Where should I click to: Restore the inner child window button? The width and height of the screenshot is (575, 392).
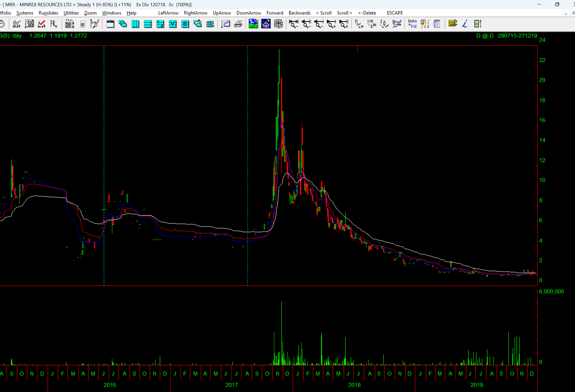(x=573, y=13)
